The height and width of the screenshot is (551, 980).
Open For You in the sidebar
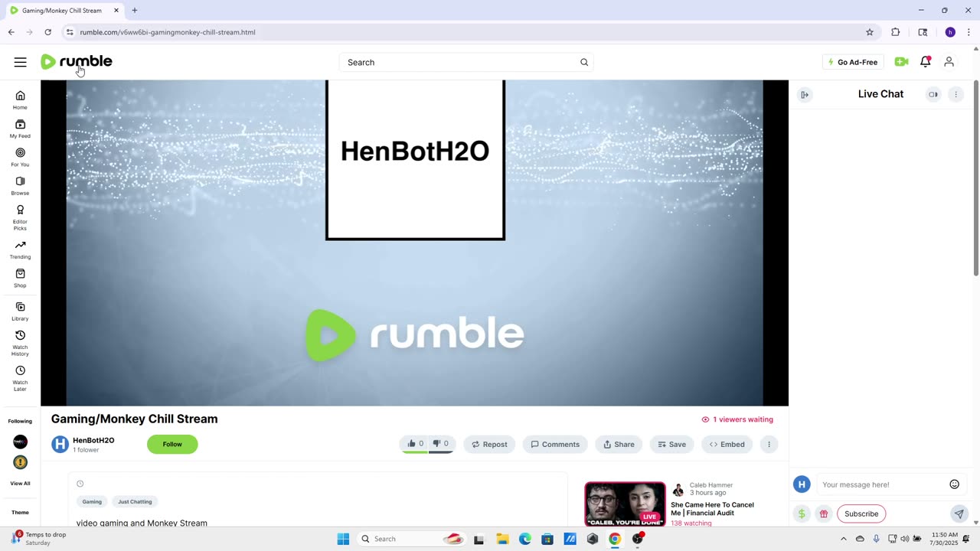20,157
